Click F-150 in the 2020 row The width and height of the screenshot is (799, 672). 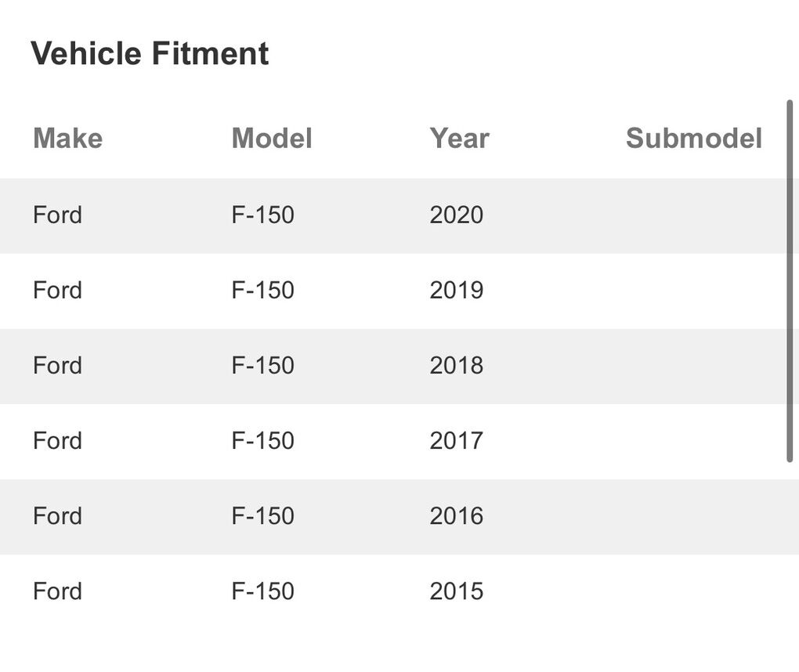point(262,215)
